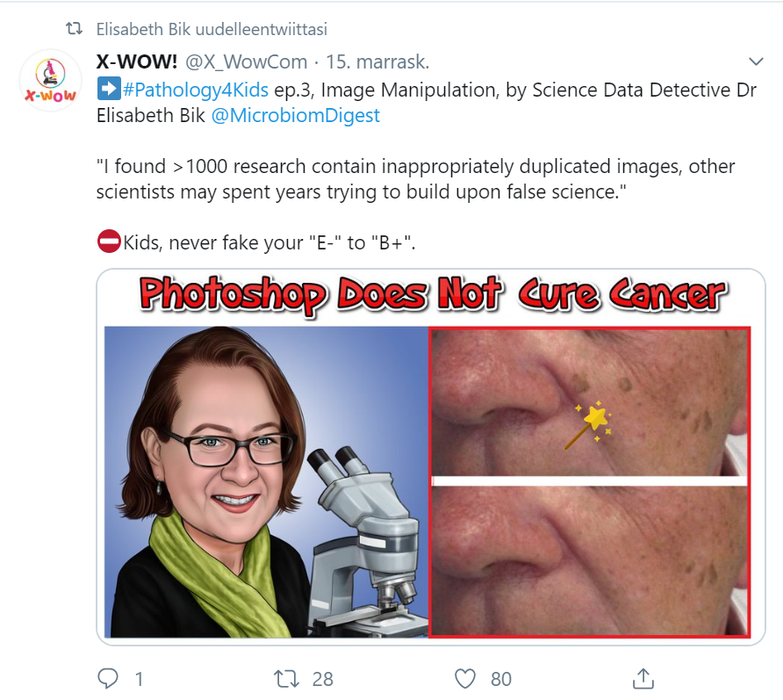This screenshot has width=783, height=700.
Task: Open the share upload icon
Action: point(643,679)
